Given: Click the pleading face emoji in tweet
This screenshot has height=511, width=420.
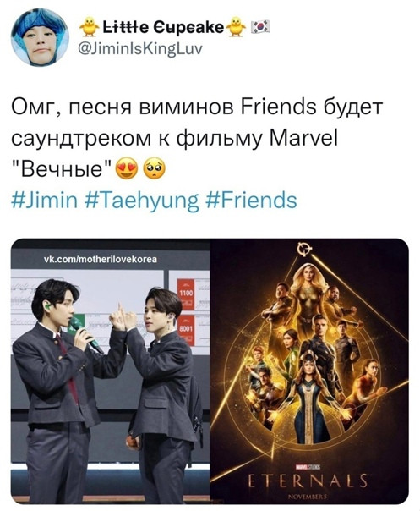Looking at the screenshot, I should [155, 169].
